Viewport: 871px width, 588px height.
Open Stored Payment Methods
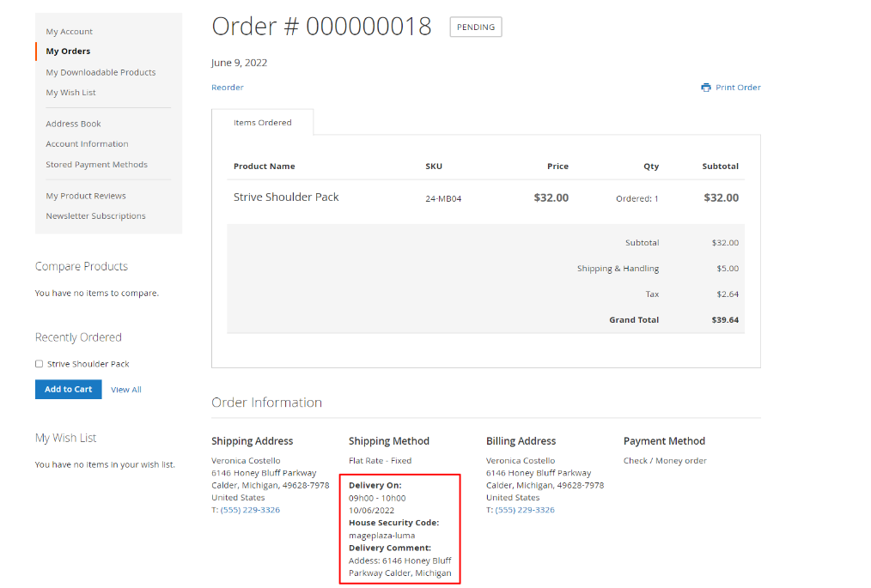(96, 165)
